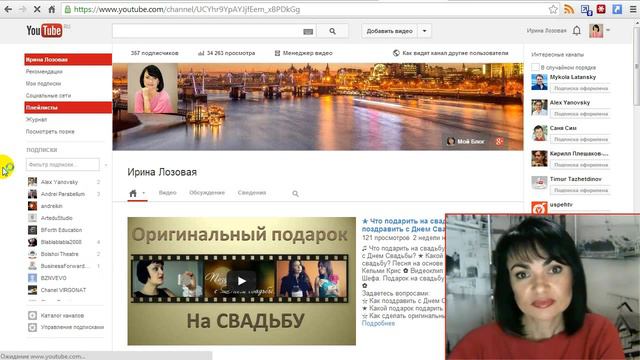The image size is (640, 360).
Task: Go to YouTube home via logo
Action: pos(44,31)
